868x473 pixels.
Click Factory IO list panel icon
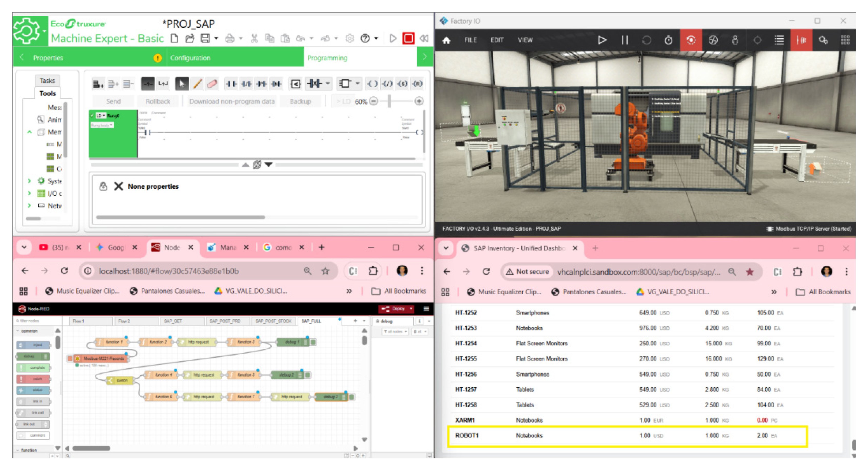pyautogui.click(x=779, y=40)
